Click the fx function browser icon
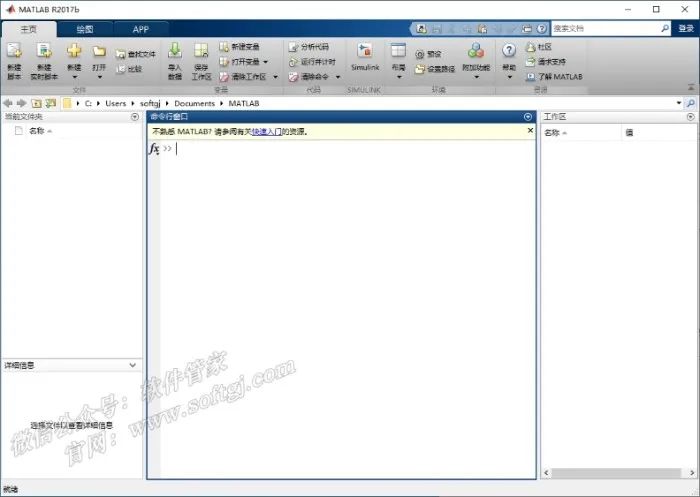Screen dimensions: 700x497 154,148
